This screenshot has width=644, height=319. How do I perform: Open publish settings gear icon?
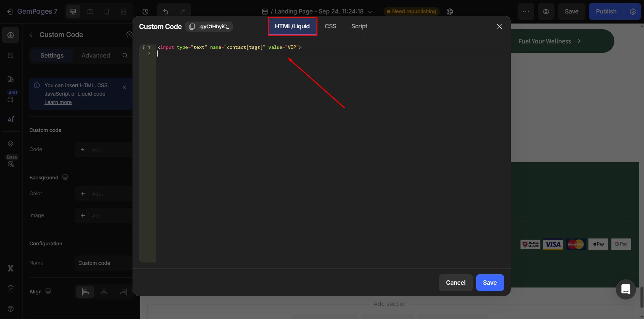[633, 11]
